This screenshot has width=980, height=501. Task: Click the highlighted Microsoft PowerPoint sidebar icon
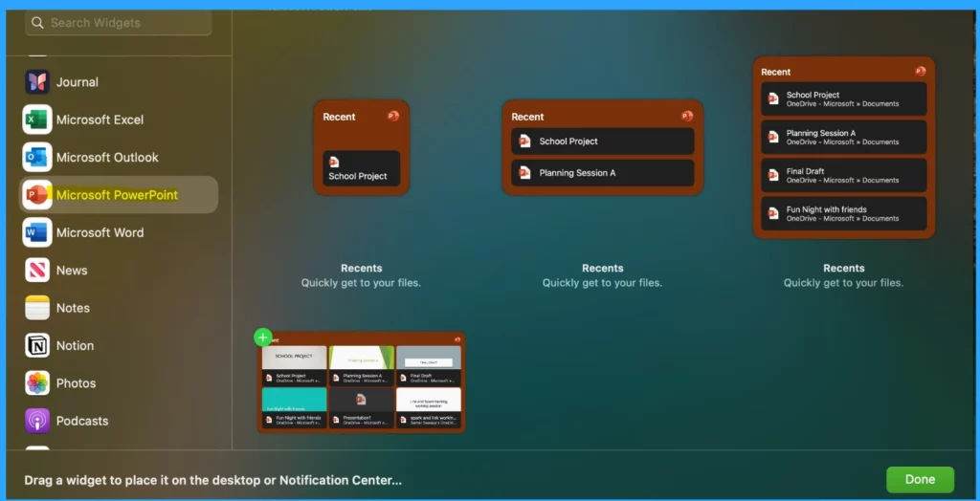37,195
